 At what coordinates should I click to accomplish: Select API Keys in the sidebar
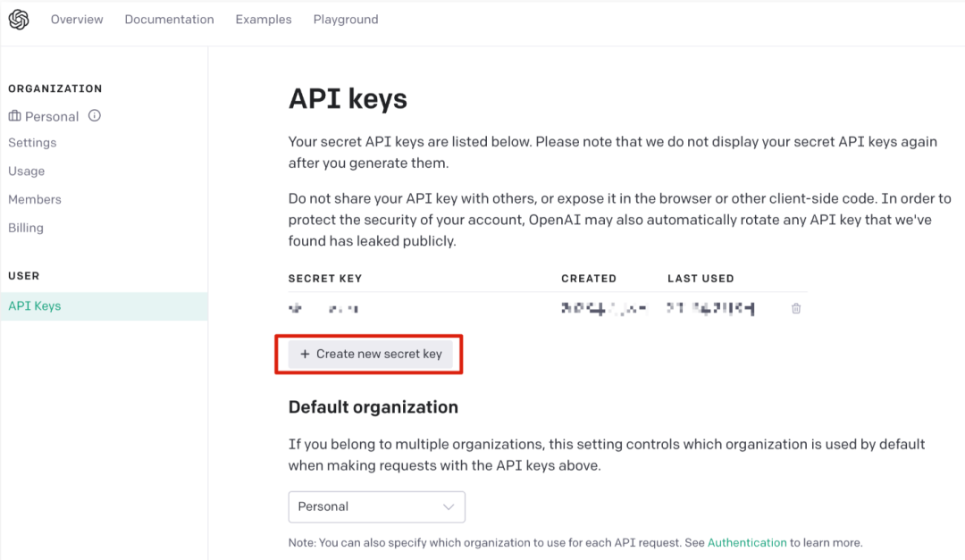tap(35, 305)
